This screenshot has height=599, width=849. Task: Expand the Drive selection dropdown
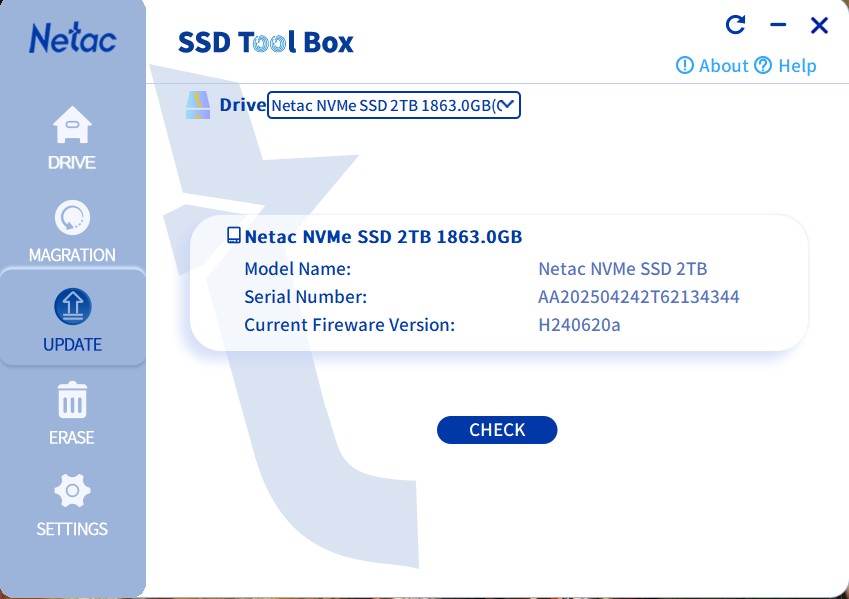pos(394,105)
